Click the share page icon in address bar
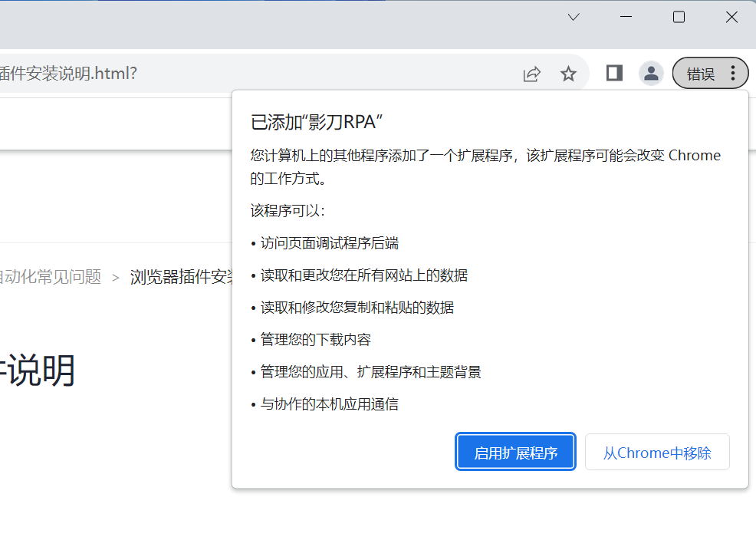Image resolution: width=756 pixels, height=560 pixels. pyautogui.click(x=532, y=74)
